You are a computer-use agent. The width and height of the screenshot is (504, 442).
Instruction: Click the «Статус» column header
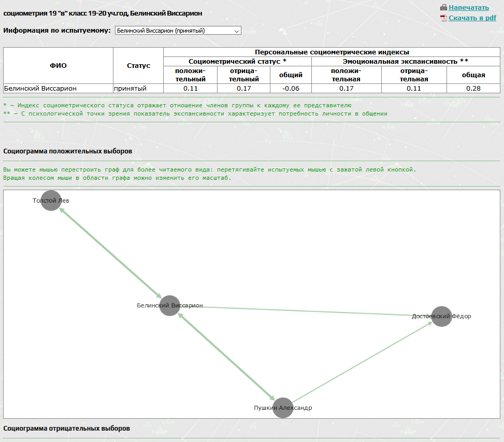pos(138,66)
